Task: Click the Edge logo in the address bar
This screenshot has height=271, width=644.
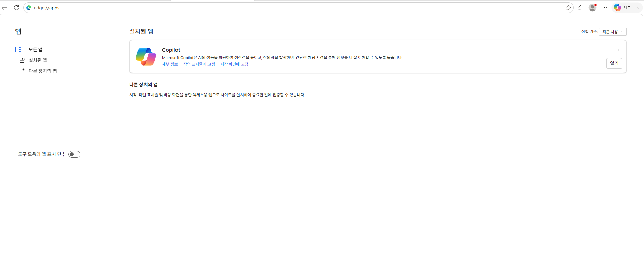Action: 29,8
